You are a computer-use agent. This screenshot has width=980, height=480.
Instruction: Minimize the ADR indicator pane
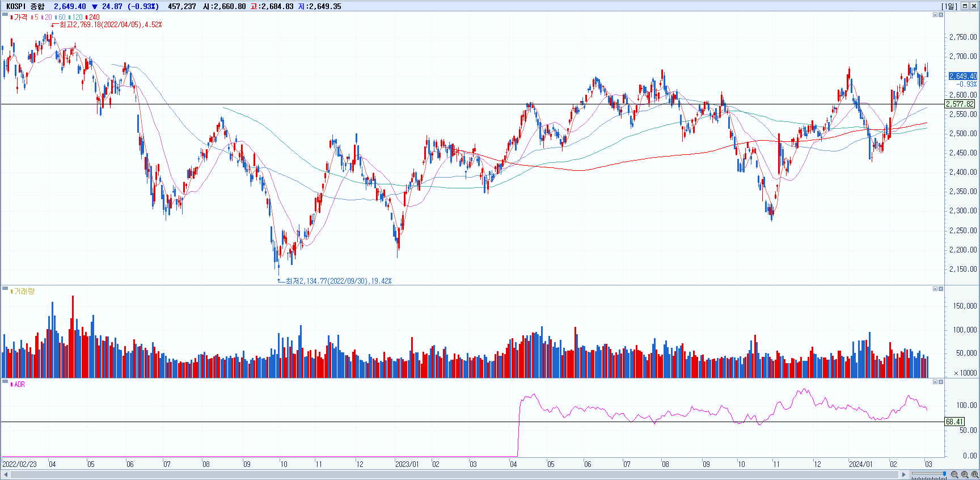pos(935,382)
